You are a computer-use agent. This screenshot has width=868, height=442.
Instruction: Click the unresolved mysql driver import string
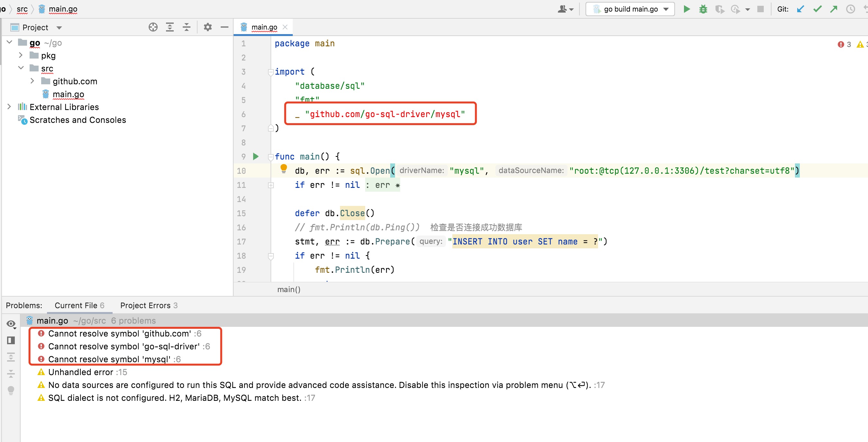coord(385,114)
